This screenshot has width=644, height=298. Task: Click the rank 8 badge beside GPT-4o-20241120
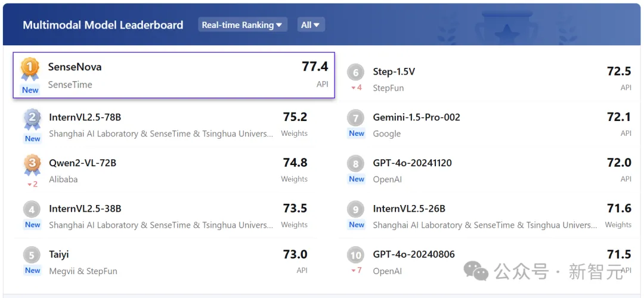pos(355,164)
